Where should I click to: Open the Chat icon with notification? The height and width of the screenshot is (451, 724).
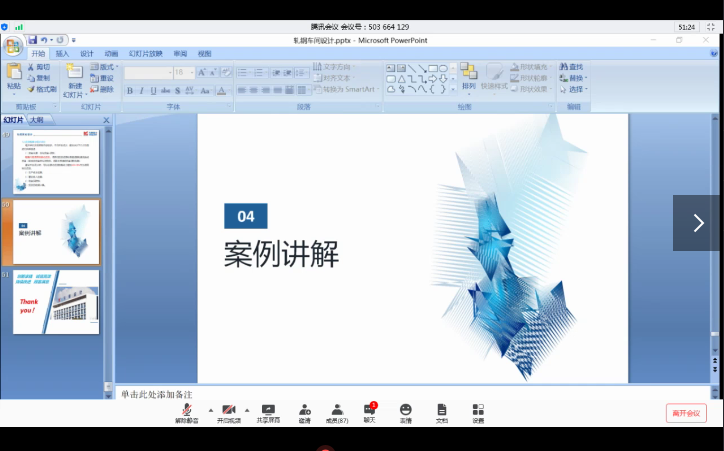coord(369,411)
